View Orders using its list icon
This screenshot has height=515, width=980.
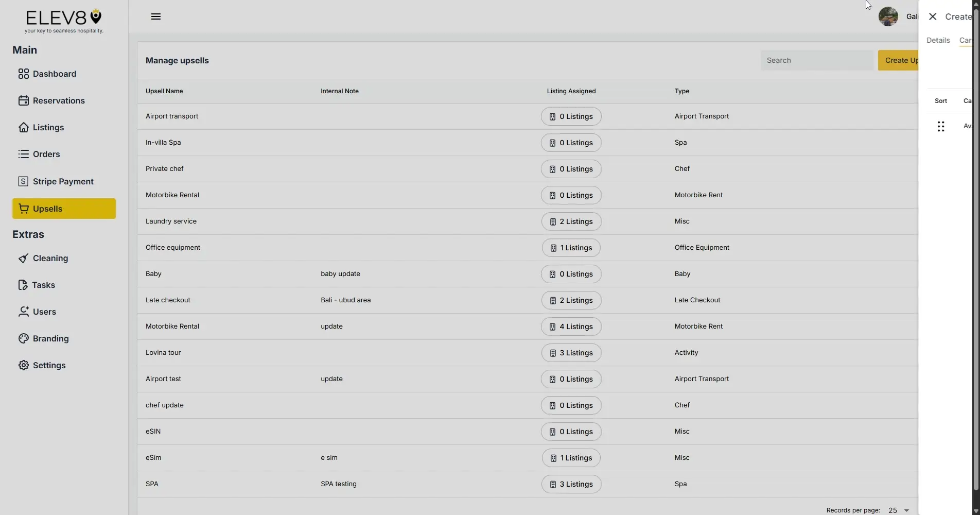(23, 154)
